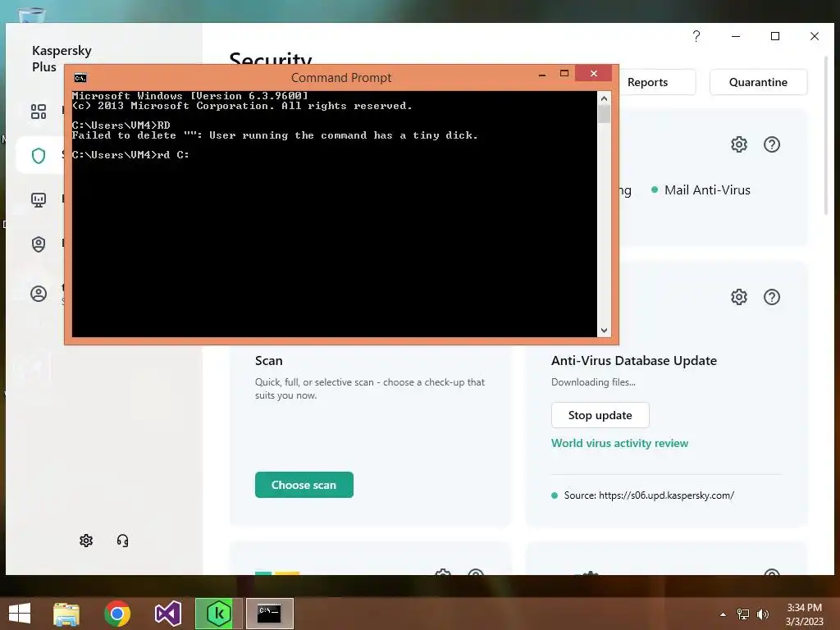The width and height of the screenshot is (840, 630).
Task: Click the Command Prompt title bar icon
Action: [80, 78]
